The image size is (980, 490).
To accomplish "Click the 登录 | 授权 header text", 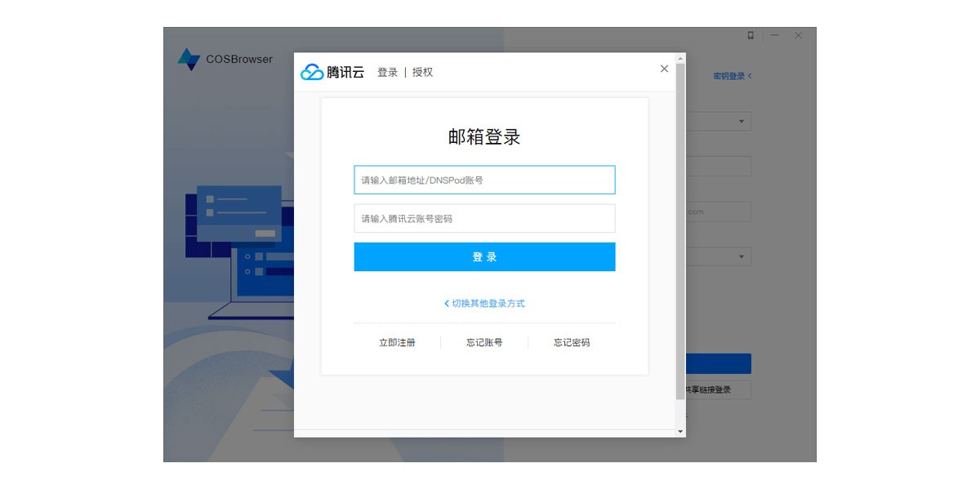I will coord(405,72).
